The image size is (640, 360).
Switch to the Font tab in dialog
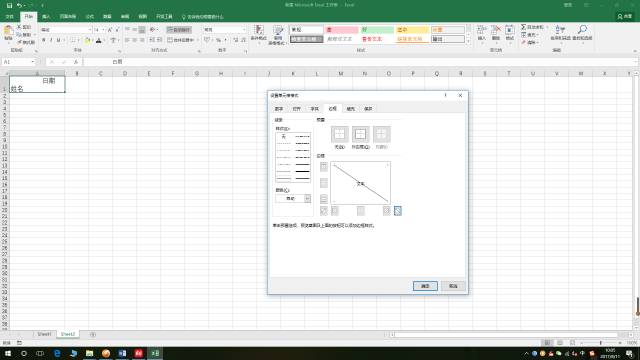pos(314,109)
